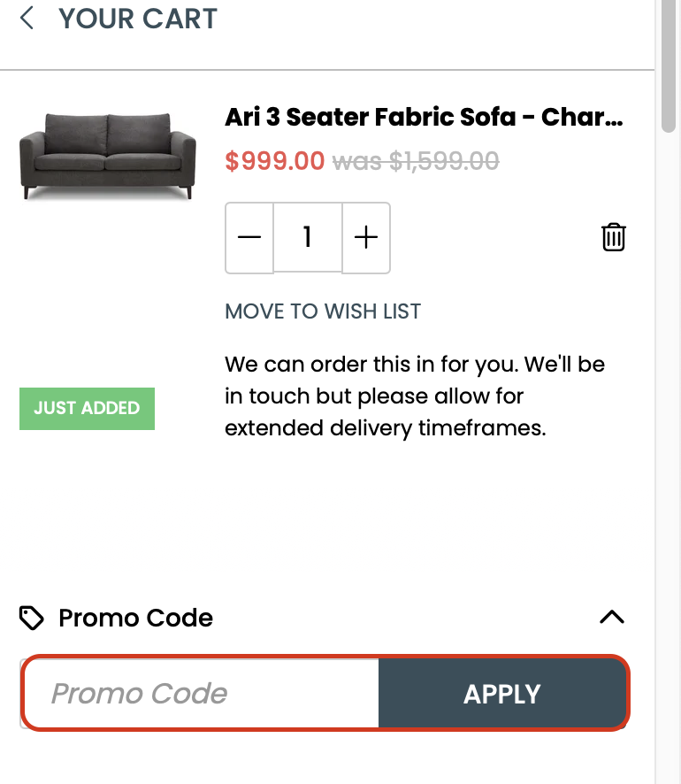Screen dimensions: 681x784
Task: View the charcoal sofa thumbnail image
Action: coord(106,155)
